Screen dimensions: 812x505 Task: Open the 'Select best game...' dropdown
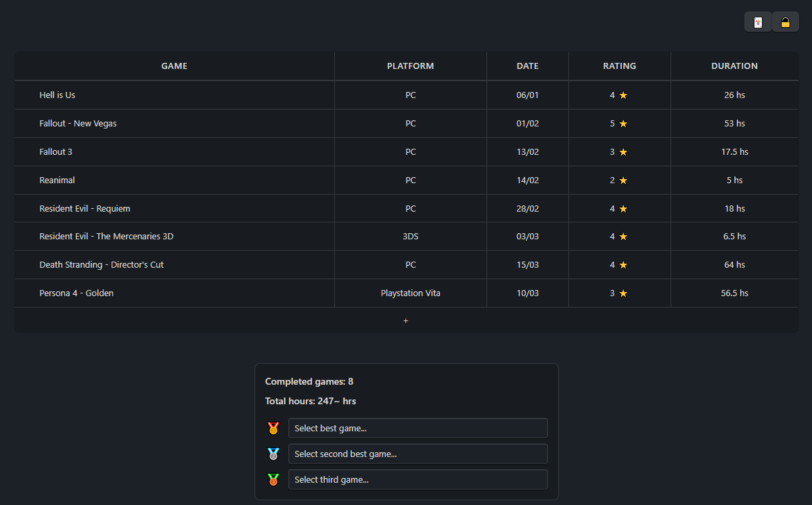click(418, 428)
